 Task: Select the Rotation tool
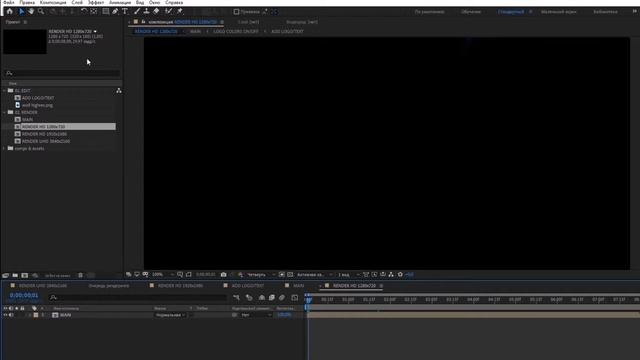coord(84,11)
